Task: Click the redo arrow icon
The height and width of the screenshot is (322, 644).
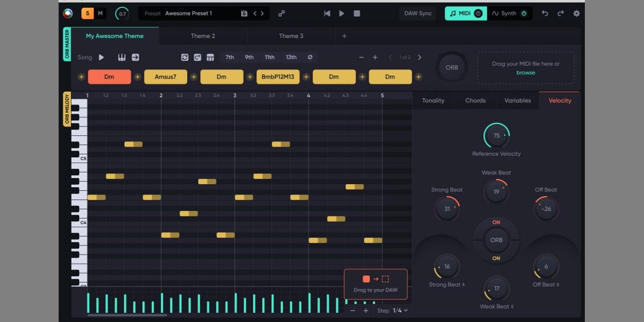Action: point(560,13)
